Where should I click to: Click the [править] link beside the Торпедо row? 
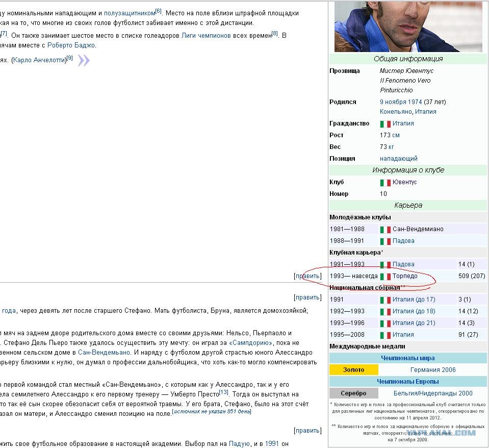coord(307,276)
